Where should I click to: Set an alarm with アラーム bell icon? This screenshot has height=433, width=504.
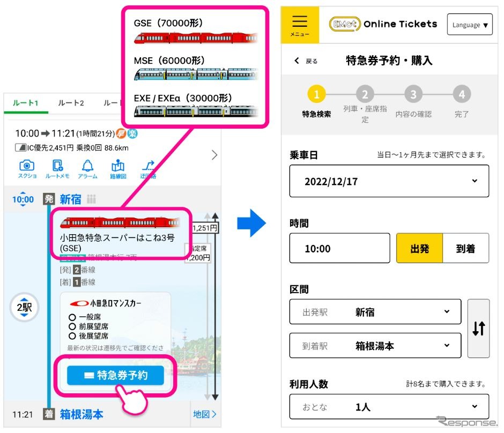coord(87,169)
